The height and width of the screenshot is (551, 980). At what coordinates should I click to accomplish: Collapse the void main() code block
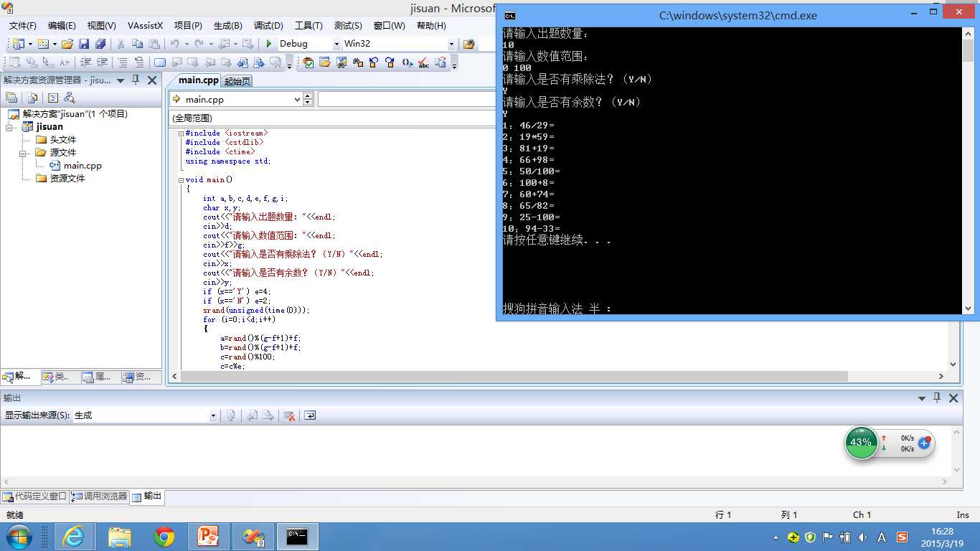coord(182,180)
